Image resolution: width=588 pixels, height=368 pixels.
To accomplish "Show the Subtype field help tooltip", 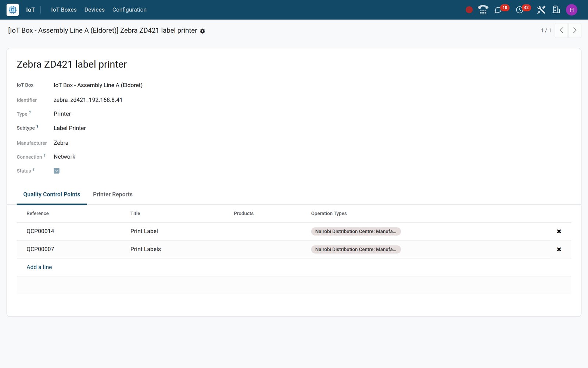I will (37, 127).
